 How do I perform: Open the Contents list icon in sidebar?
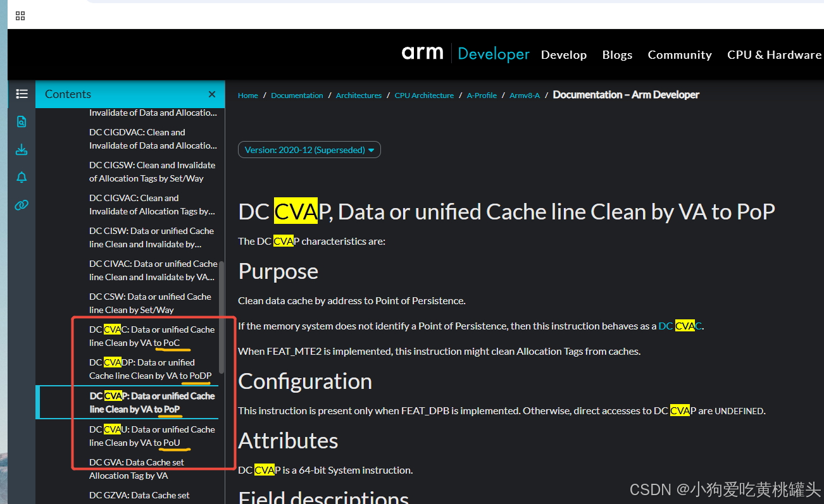pyautogui.click(x=22, y=94)
